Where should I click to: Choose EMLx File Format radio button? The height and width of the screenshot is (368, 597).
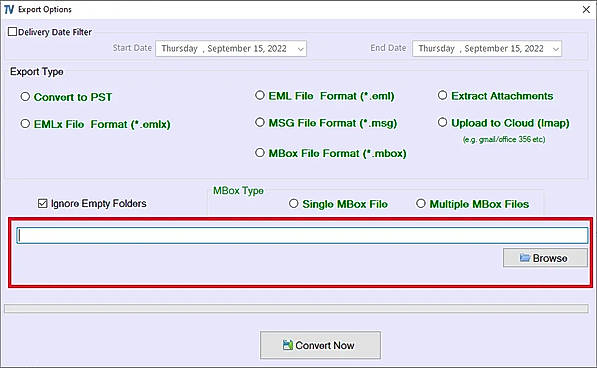click(x=25, y=124)
